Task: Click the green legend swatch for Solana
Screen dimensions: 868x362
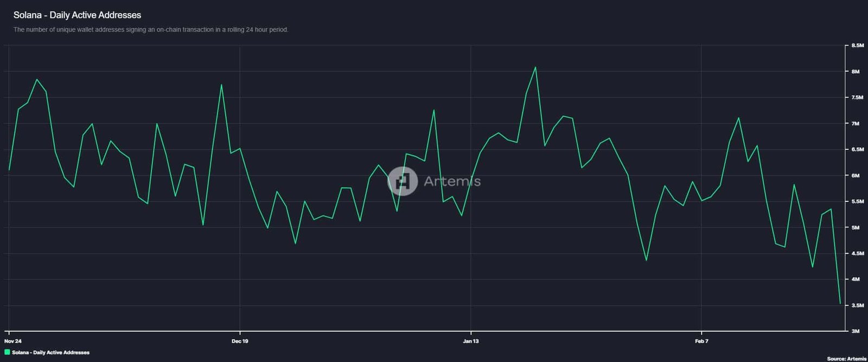Action: click(7, 352)
